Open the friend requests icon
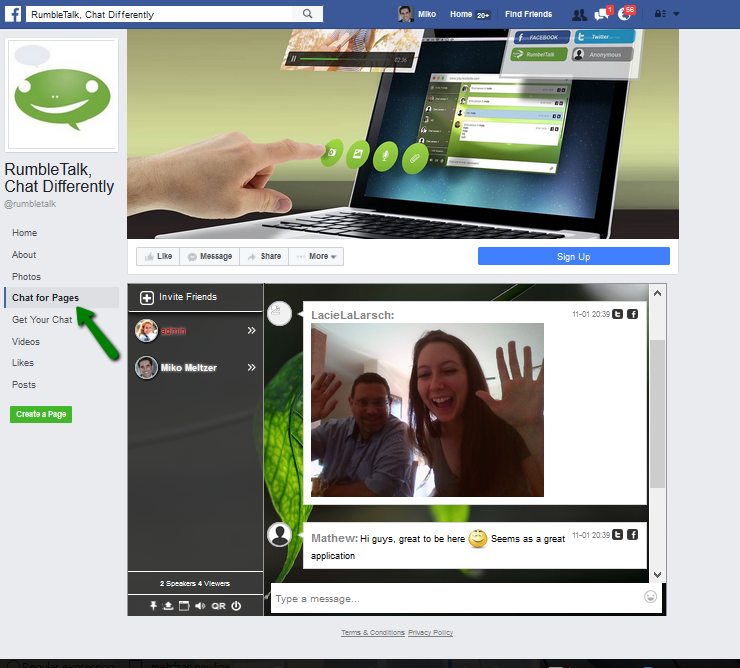Screen dimensions: 740x668 coord(579,15)
